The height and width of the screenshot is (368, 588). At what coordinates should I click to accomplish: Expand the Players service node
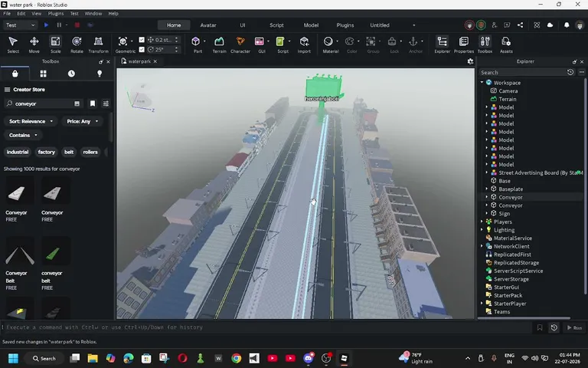482,222
